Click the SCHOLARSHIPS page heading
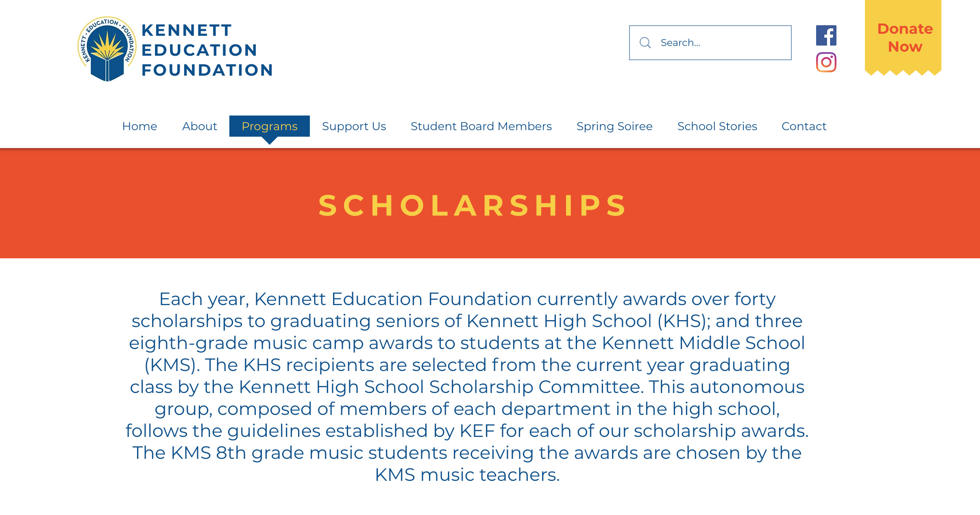Screen dimensions: 980x515 pos(472,205)
